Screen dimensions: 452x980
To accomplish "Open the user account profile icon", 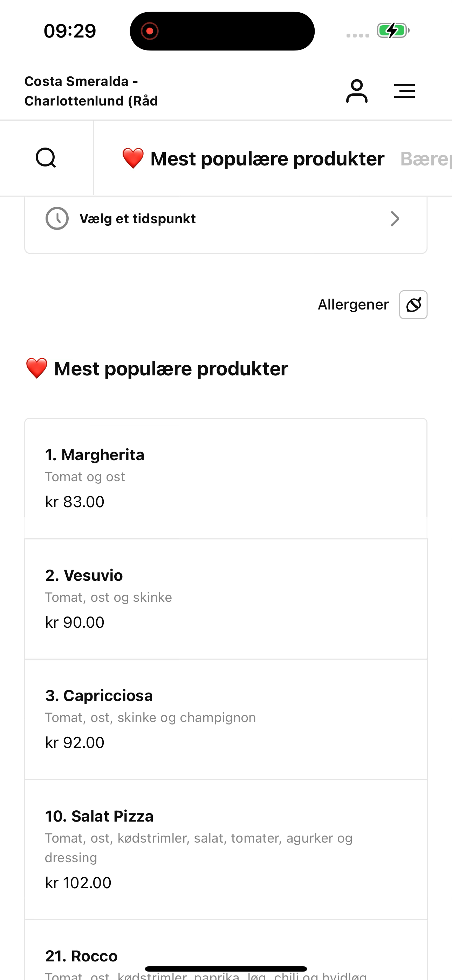I will click(x=357, y=91).
